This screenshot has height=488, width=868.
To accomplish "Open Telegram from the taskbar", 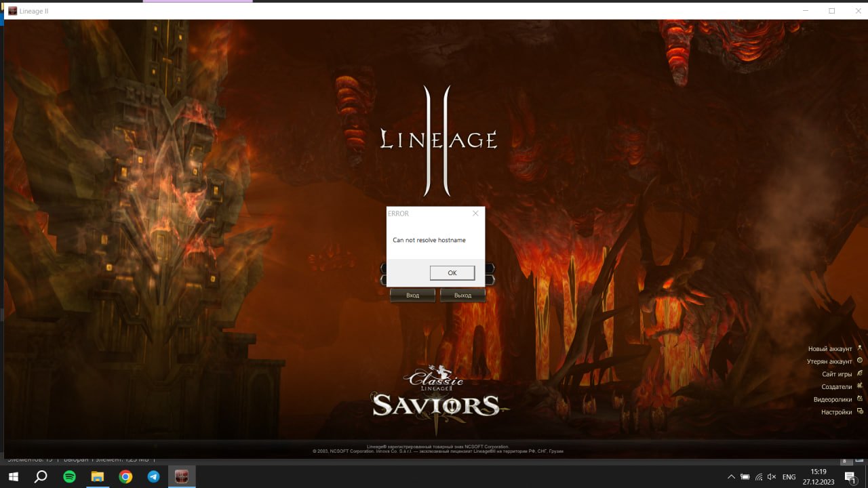I will coord(153,476).
